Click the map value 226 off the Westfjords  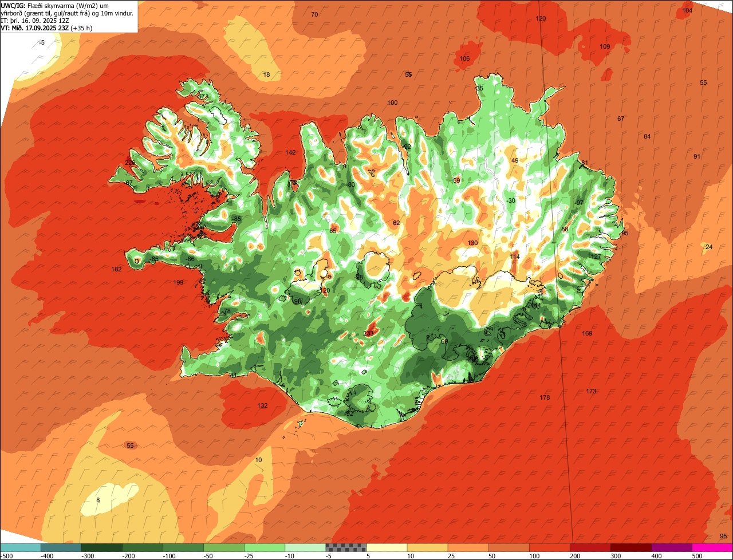point(130,163)
